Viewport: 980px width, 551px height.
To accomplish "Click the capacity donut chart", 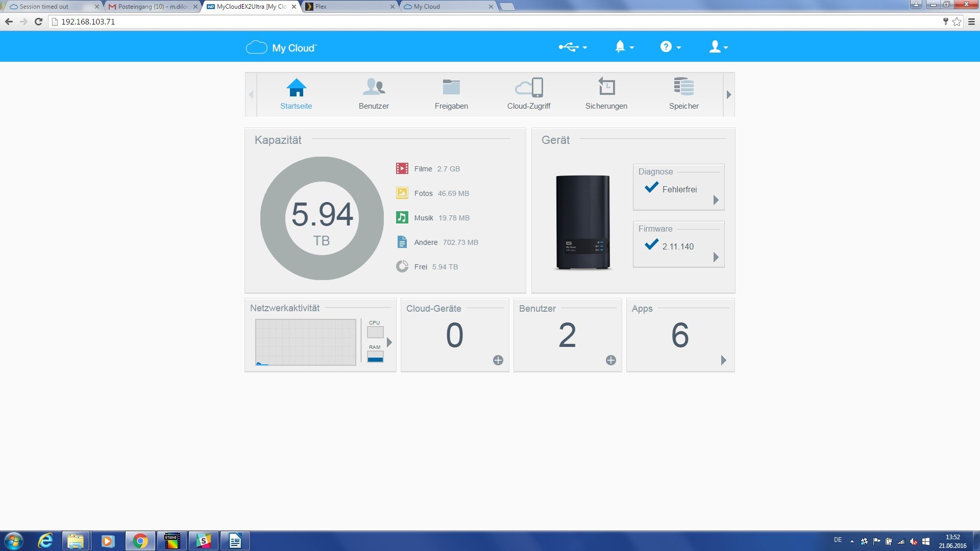I will click(x=322, y=218).
